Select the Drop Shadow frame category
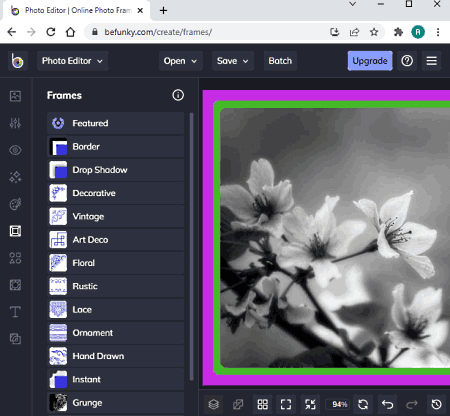Screen dimensions: 450x416 pos(116,170)
